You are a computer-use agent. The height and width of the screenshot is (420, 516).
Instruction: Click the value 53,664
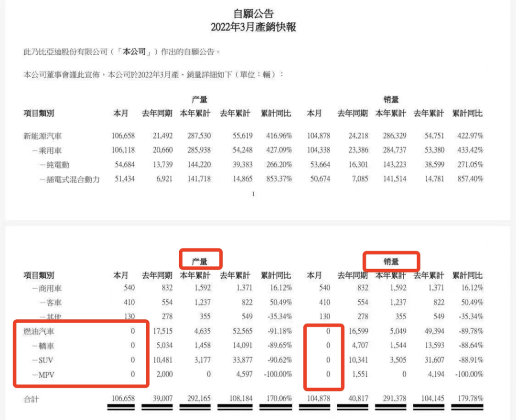[x=320, y=164]
